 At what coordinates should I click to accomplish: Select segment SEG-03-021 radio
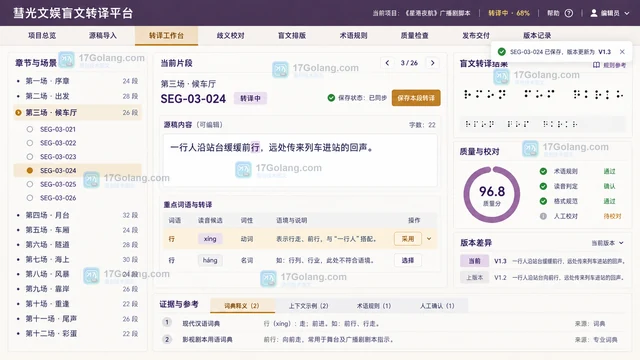[30, 129]
